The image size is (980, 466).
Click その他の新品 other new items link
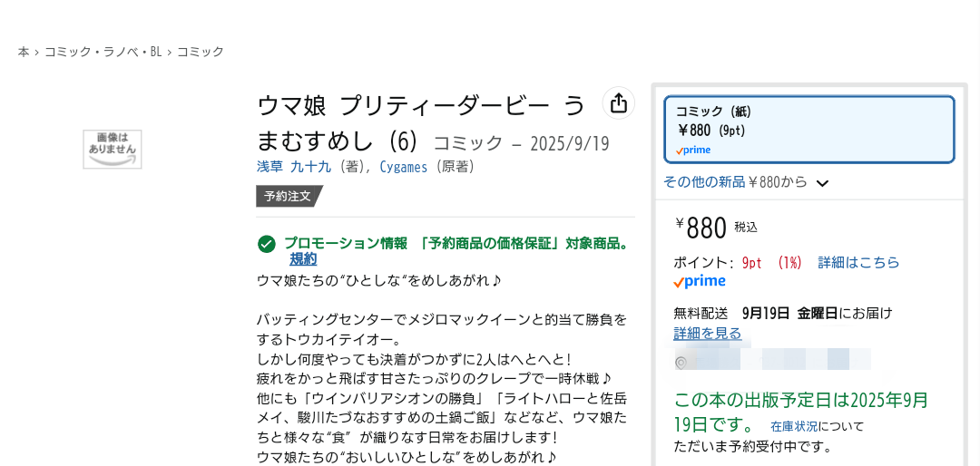pos(704,182)
